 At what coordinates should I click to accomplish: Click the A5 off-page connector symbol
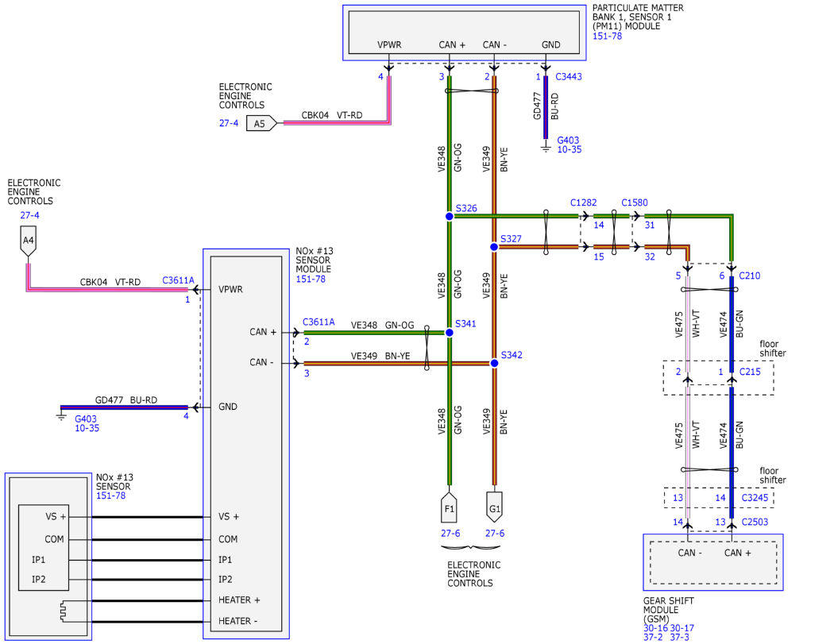(261, 123)
